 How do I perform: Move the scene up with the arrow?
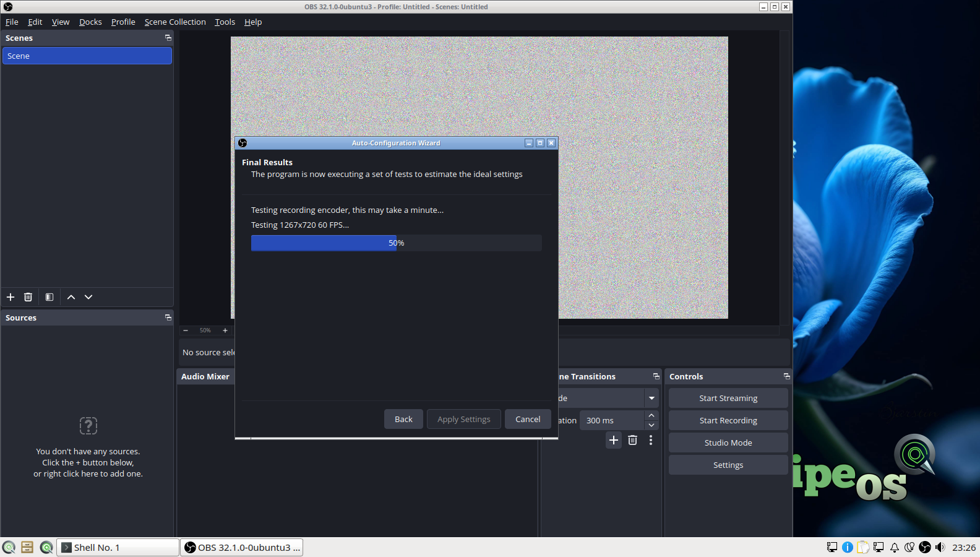71,297
